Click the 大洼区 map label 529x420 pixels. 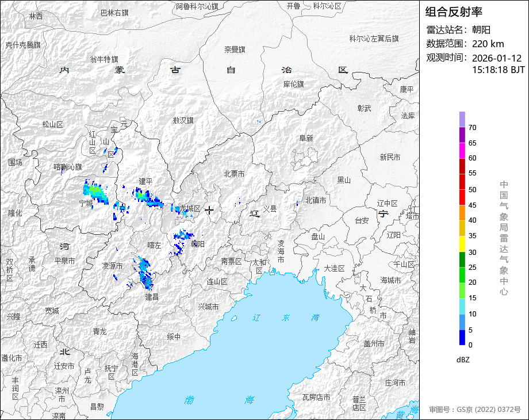334,269
